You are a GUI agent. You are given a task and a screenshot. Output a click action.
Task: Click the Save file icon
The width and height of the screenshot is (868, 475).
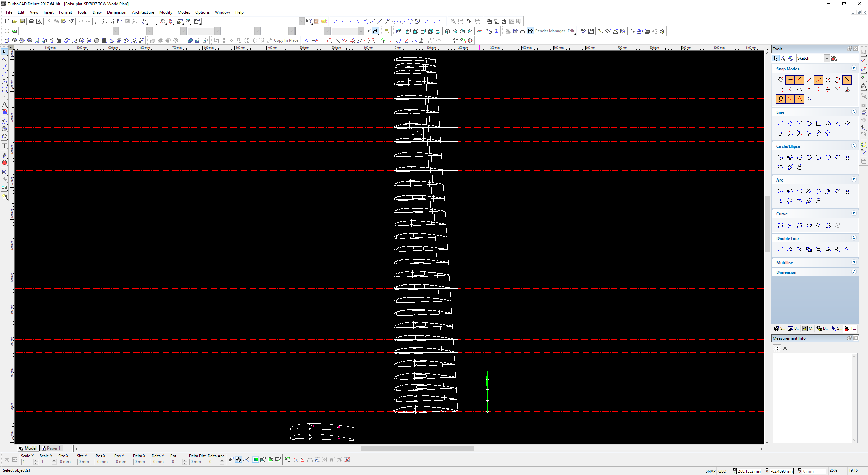pyautogui.click(x=22, y=21)
